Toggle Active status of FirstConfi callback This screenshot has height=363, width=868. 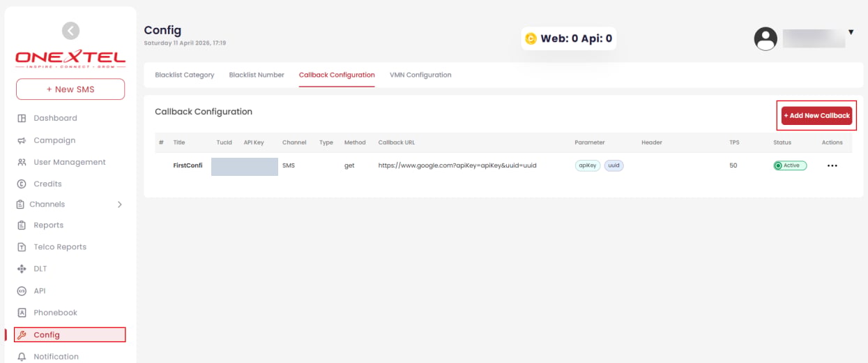point(790,165)
